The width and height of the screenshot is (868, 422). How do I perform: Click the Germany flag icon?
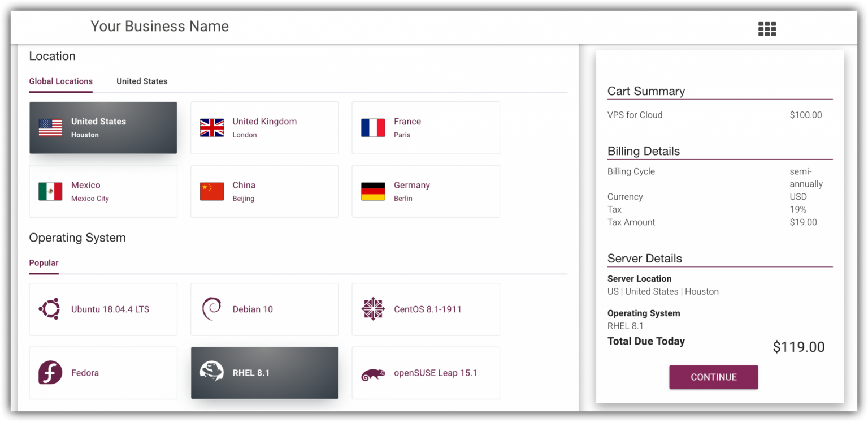[373, 191]
